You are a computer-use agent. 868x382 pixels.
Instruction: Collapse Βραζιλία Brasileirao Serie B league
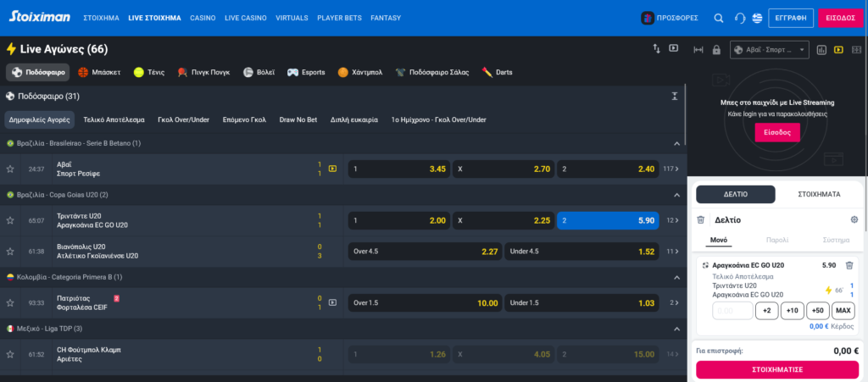pos(676,144)
